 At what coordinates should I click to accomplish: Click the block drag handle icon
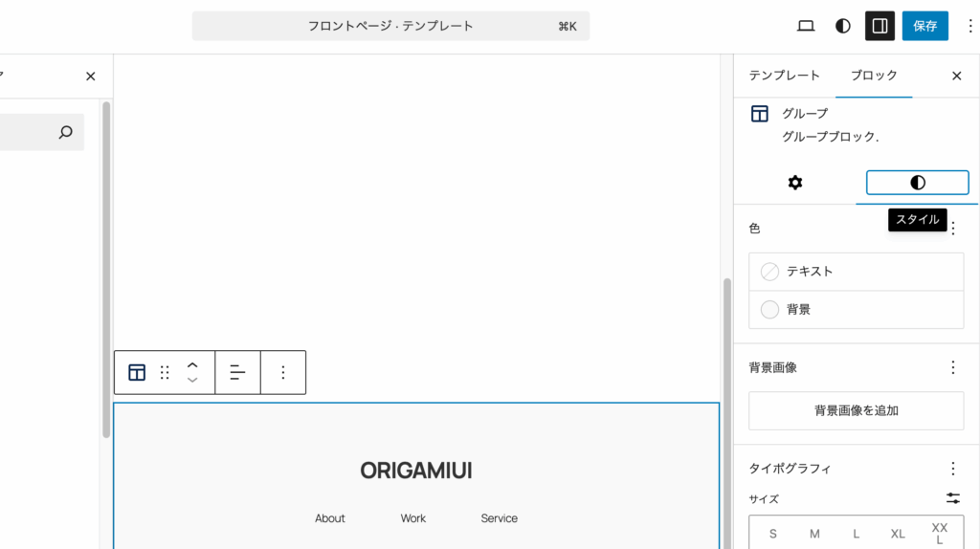(165, 373)
